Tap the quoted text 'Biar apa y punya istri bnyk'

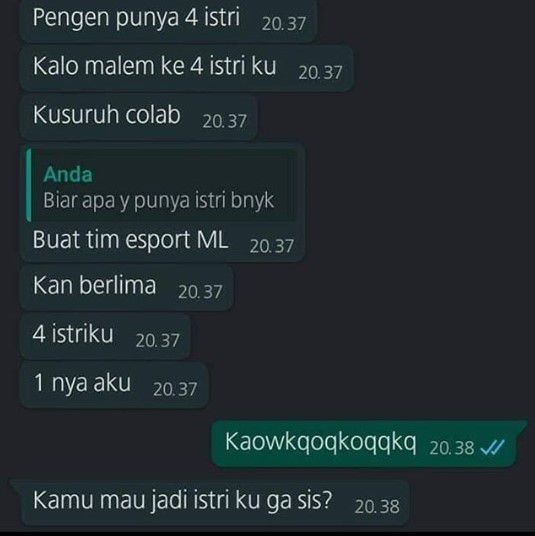tap(158, 201)
